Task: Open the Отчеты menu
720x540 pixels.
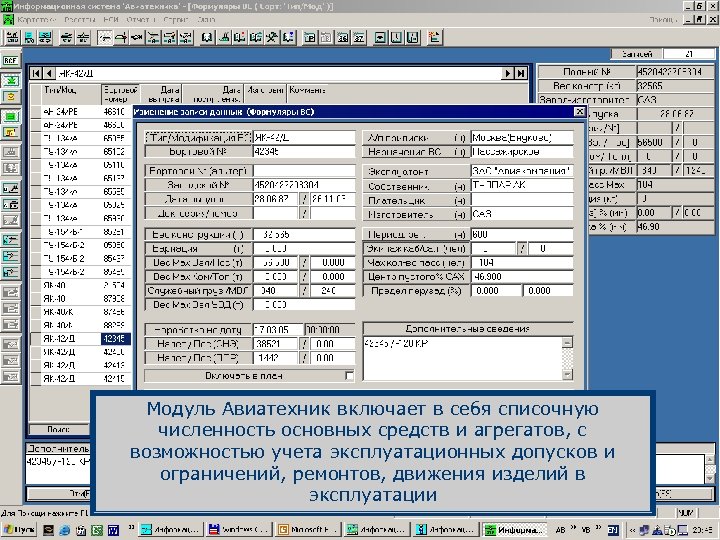Action: click(x=141, y=20)
